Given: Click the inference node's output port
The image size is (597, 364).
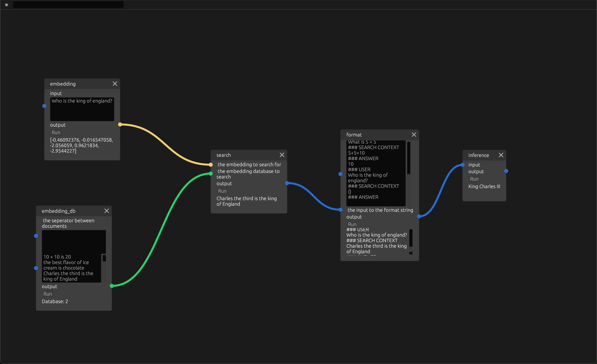Looking at the screenshot, I should (x=506, y=171).
